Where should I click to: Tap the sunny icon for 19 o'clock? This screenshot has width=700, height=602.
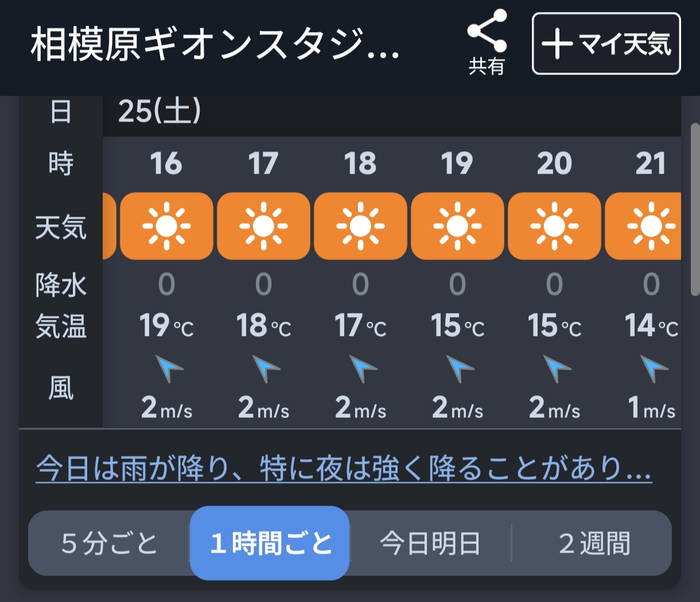coord(457,226)
